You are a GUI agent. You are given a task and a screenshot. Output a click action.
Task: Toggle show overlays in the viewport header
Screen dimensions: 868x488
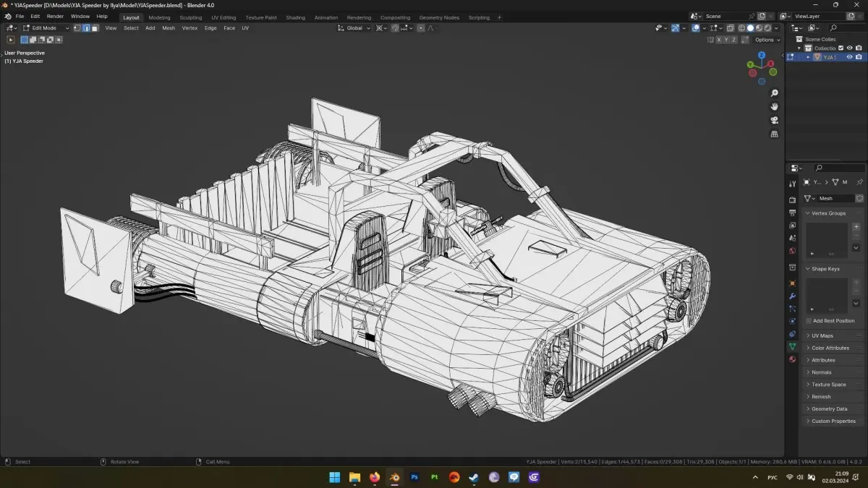(696, 28)
